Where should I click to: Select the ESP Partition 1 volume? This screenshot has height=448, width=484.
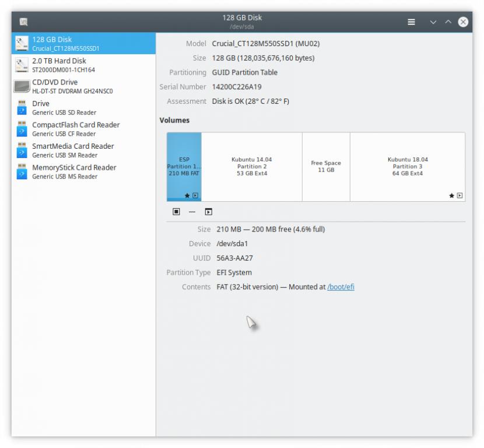[184, 166]
